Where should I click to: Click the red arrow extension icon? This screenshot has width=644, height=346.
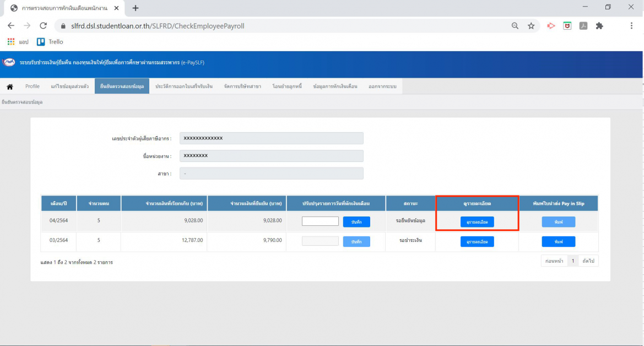coord(551,26)
